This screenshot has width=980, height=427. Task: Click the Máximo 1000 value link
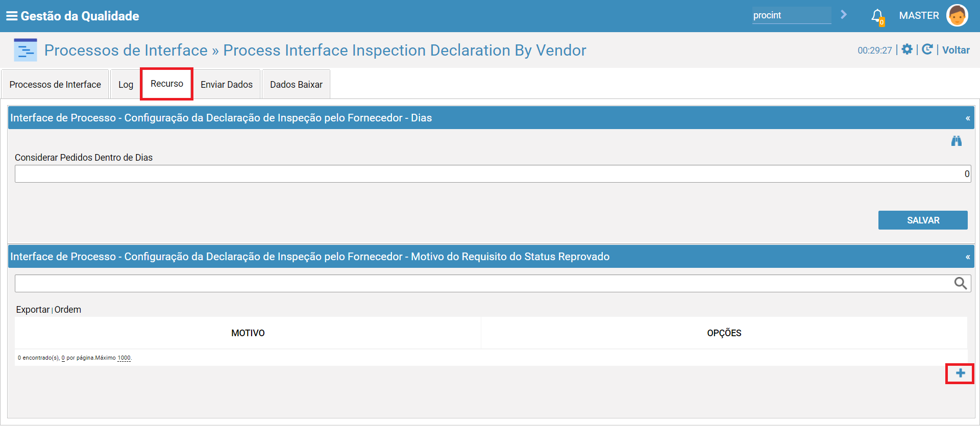click(x=124, y=358)
